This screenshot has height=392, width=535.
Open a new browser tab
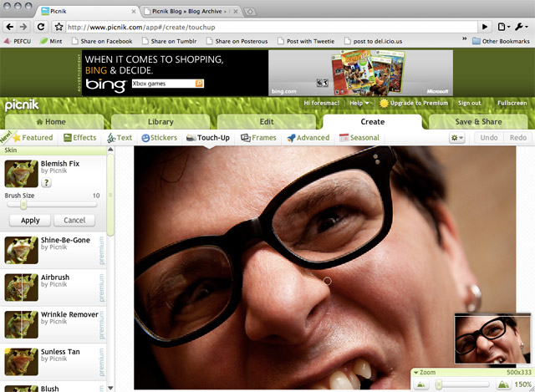250,12
